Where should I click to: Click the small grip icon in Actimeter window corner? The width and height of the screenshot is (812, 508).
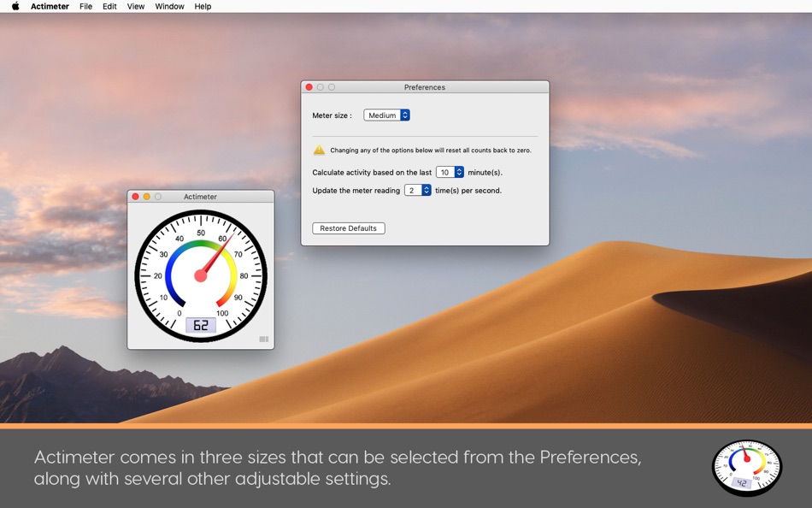coord(263,339)
